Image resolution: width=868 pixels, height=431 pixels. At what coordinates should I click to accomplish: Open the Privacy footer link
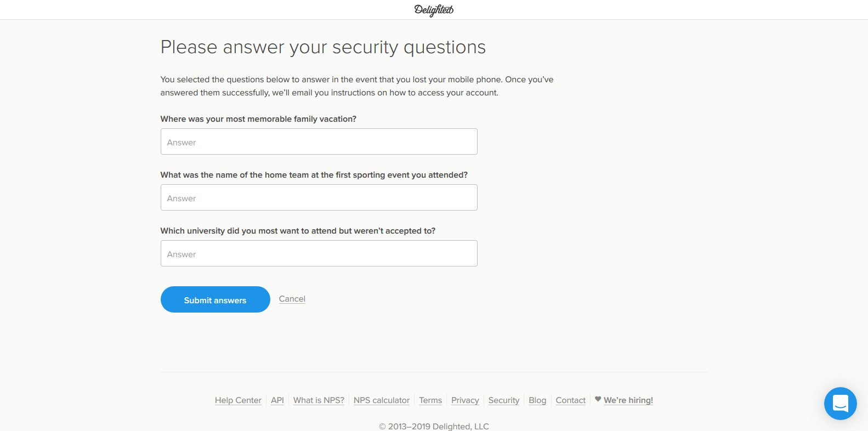point(465,400)
